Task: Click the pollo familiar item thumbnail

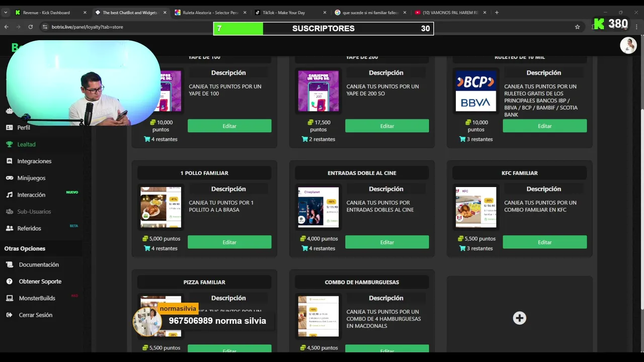Action: [160, 207]
